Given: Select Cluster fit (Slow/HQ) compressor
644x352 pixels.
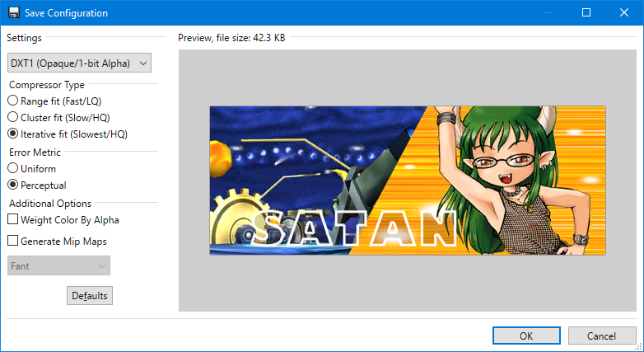Looking at the screenshot, I should pyautogui.click(x=58, y=118).
